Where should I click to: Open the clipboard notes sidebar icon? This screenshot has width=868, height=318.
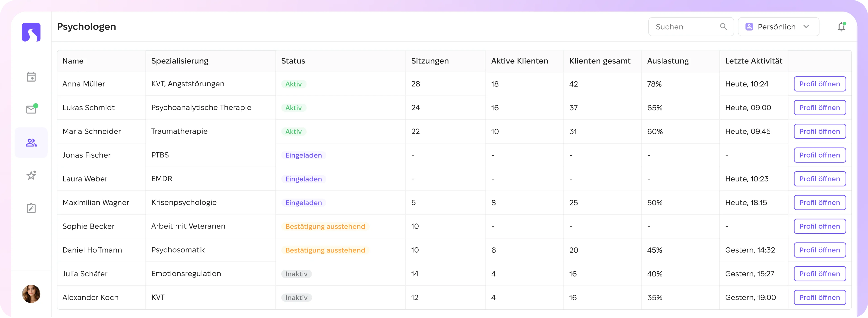tap(31, 208)
